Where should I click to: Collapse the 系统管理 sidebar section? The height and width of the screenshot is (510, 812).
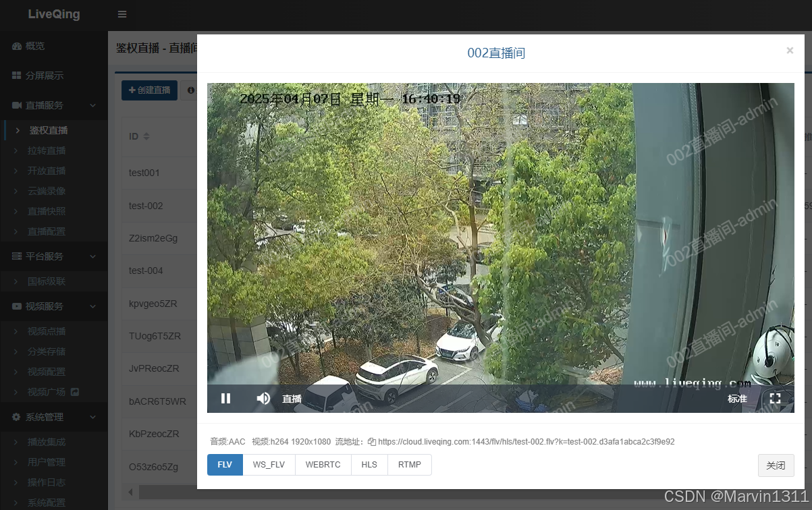click(x=54, y=417)
